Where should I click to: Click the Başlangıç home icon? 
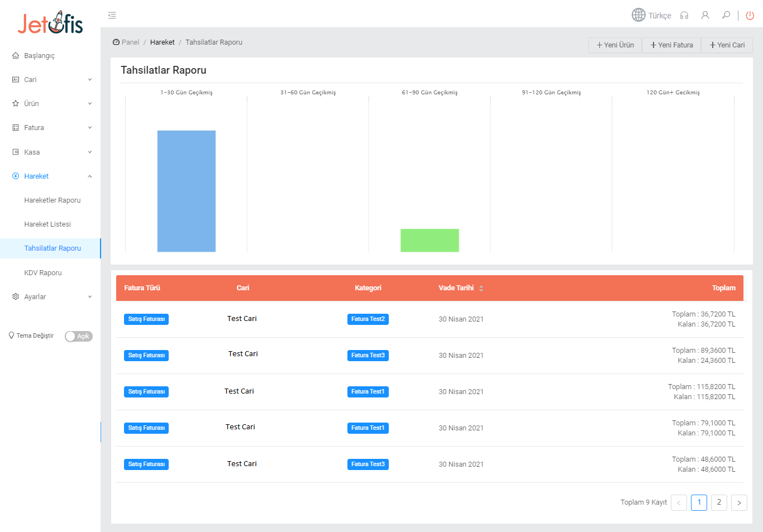click(x=16, y=56)
